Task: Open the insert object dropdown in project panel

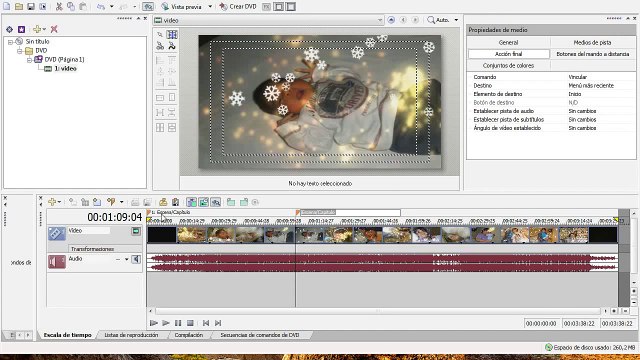Action: pos(44,29)
